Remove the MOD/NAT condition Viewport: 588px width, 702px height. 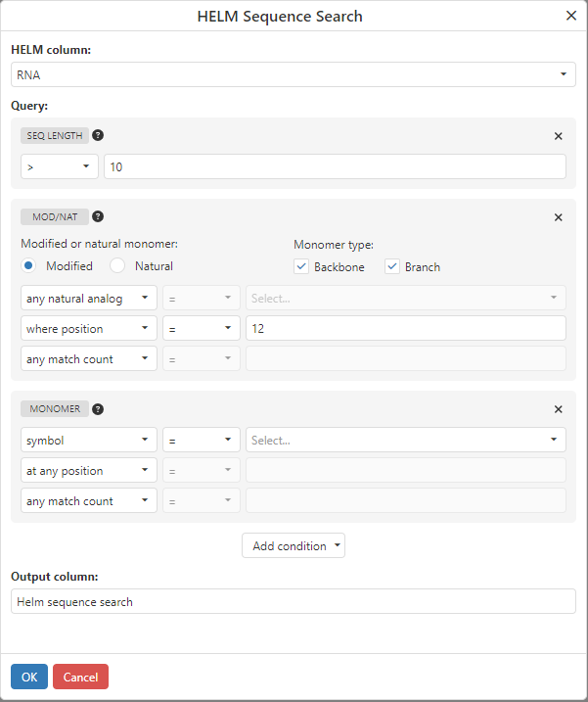[559, 218]
